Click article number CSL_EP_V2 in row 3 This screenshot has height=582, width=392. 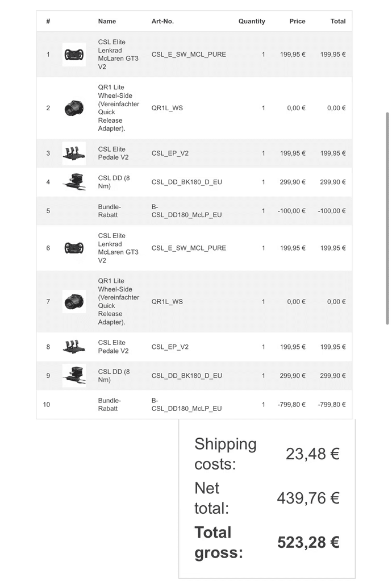tap(170, 153)
